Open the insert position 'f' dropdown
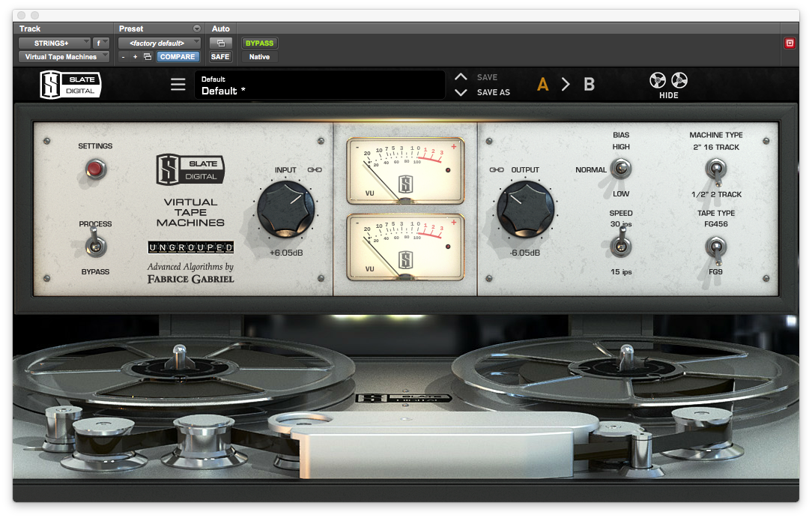The width and height of the screenshot is (812, 518). click(101, 43)
